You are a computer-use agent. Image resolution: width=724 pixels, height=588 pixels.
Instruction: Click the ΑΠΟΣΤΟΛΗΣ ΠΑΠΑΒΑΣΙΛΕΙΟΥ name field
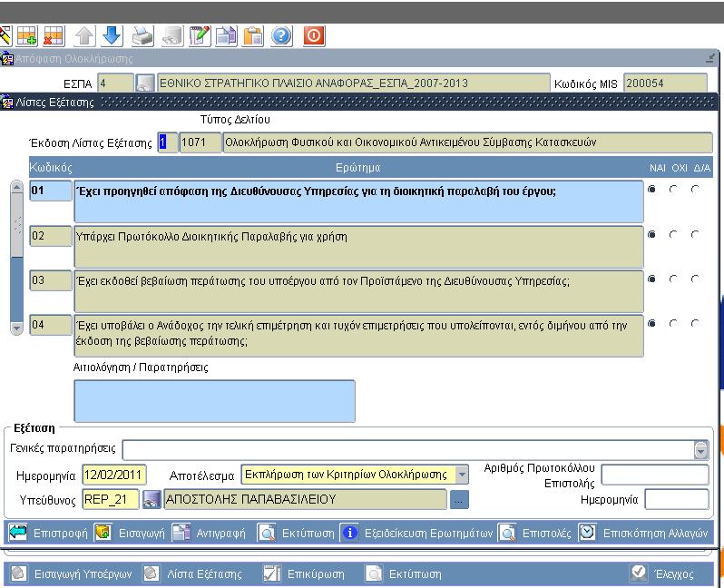coord(306,500)
